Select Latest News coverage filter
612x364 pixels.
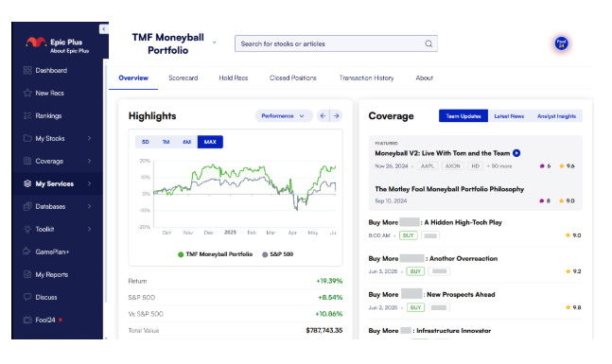[509, 116]
